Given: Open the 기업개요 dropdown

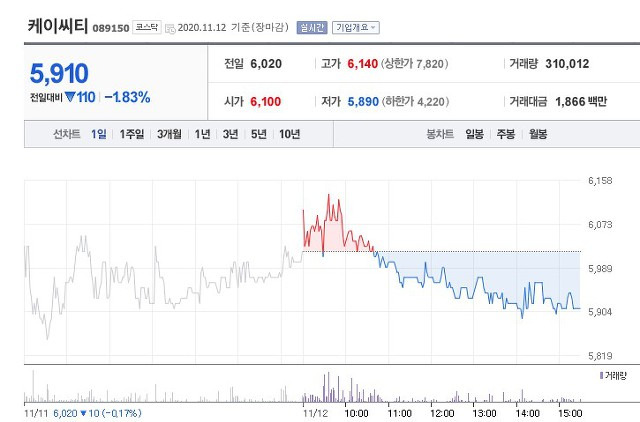Looking at the screenshot, I should click(356, 27).
